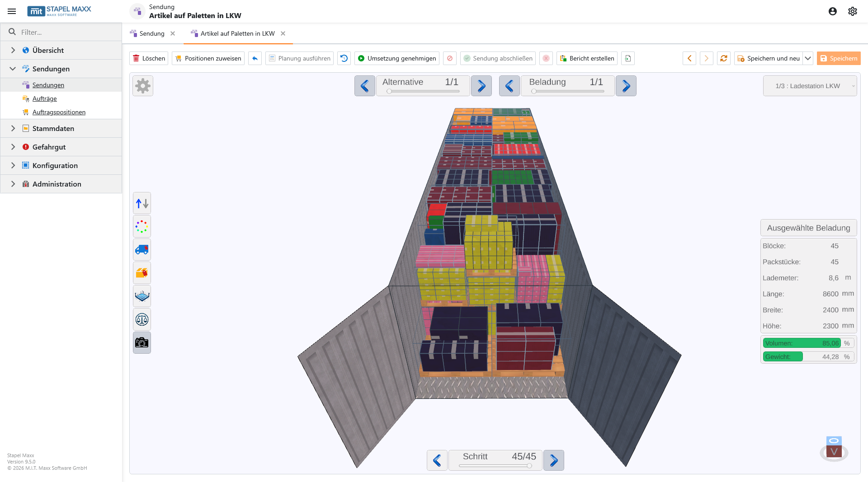Open the user account profile icon

click(x=833, y=11)
